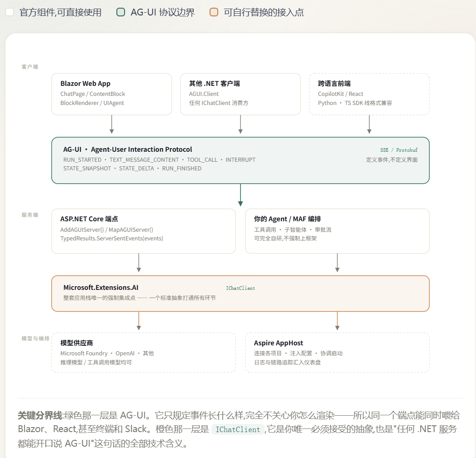The image size is (476, 458).
Task: Click the bold 关键分界线 text
Action: [x=40, y=415]
